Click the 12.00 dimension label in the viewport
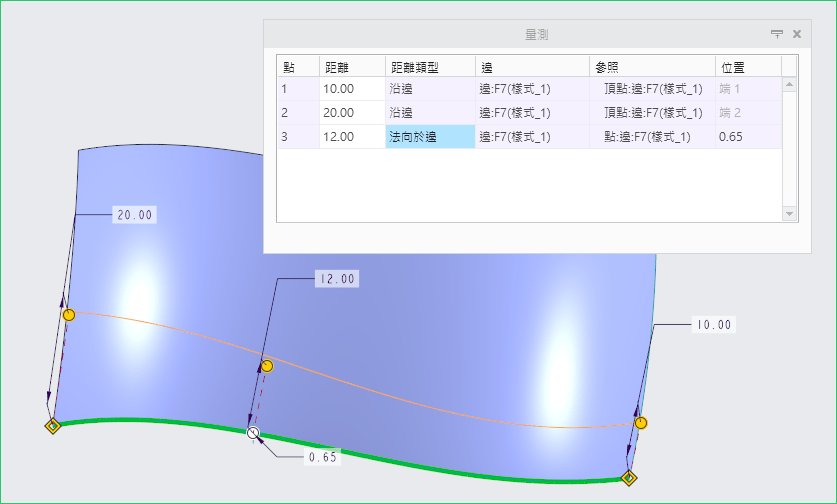Image resolution: width=837 pixels, height=504 pixels. pyautogui.click(x=335, y=279)
